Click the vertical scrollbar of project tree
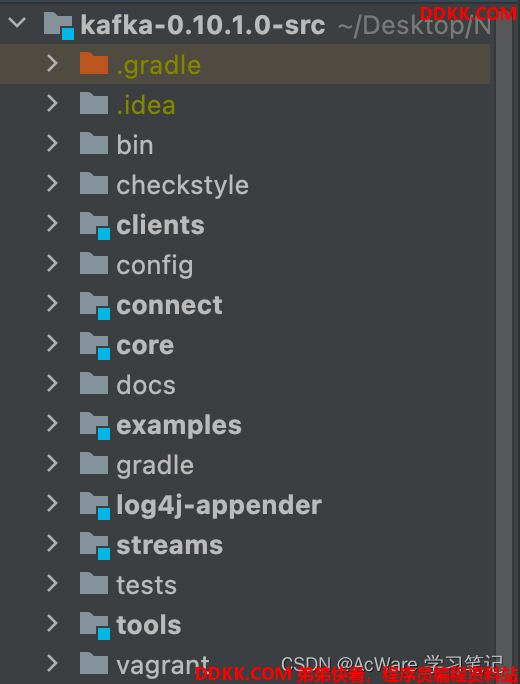Screen dimensions: 520x684 pyautogui.click(x=505, y=340)
